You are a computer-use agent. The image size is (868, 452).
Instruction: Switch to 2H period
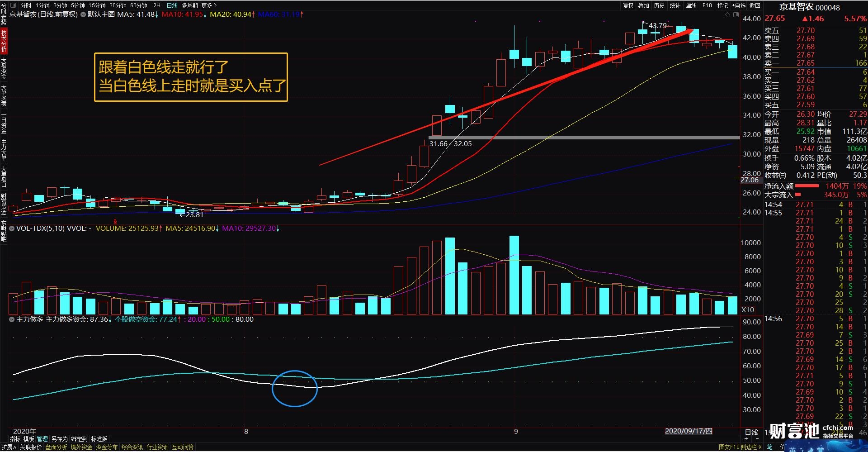157,5
